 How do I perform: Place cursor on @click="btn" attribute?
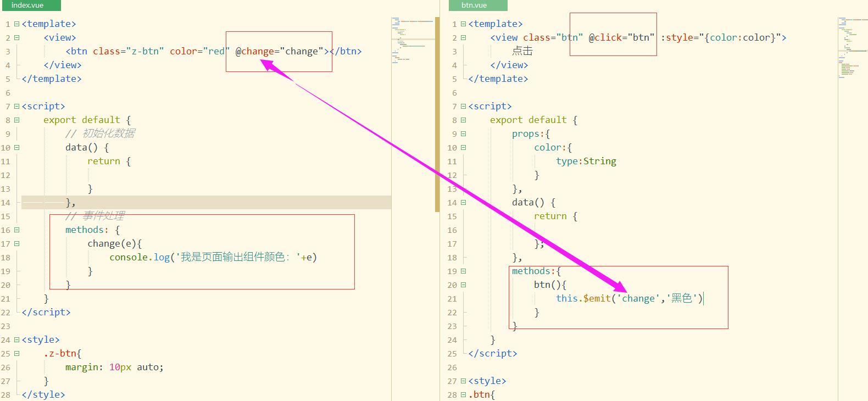[621, 38]
